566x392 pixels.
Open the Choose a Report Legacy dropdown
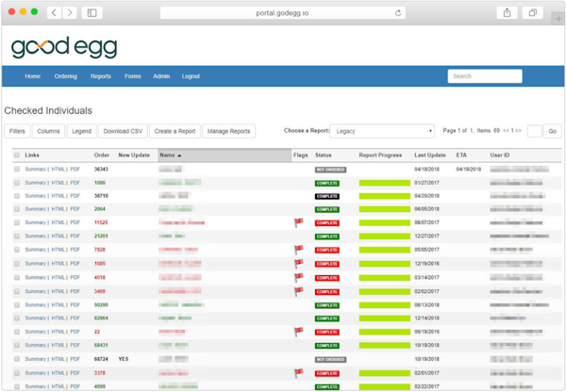point(382,131)
